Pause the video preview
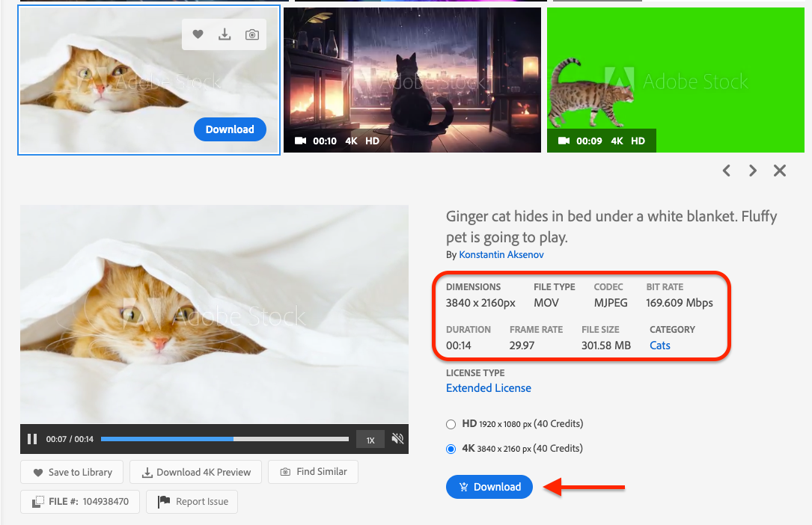Viewport: 812px width, 525px height. pos(32,439)
